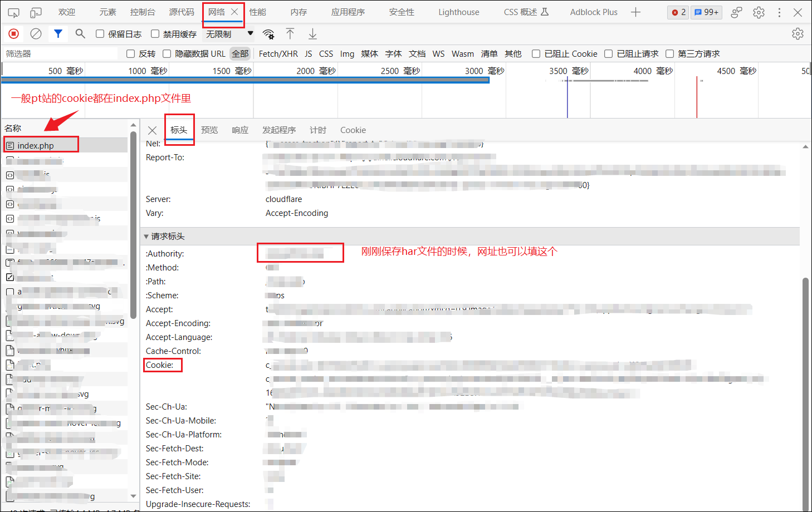Filter requests by Fetch/XHR

pos(278,54)
